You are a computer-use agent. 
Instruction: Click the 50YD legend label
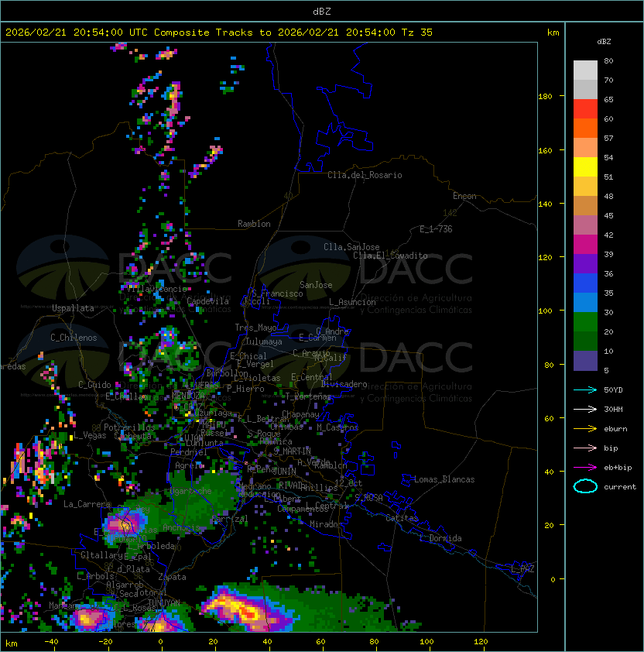pos(613,389)
